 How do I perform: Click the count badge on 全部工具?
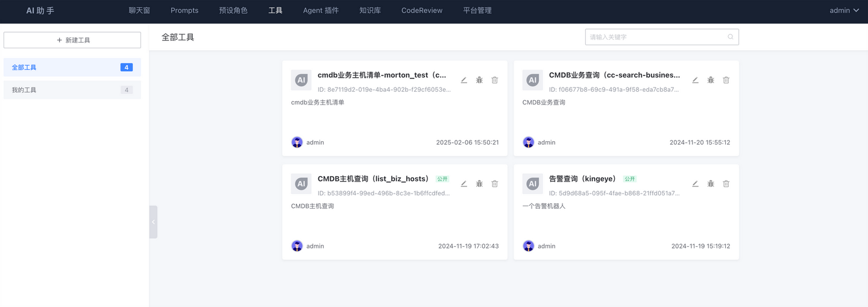tap(127, 67)
